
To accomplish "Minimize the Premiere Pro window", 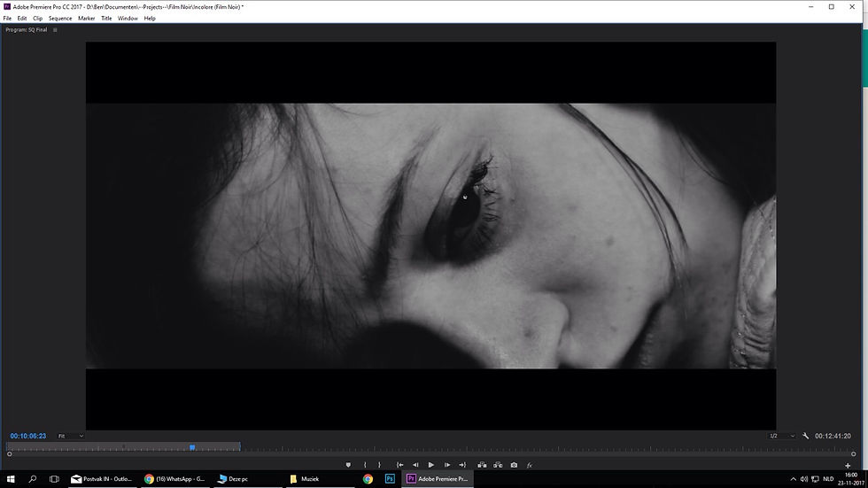I will click(811, 6).
